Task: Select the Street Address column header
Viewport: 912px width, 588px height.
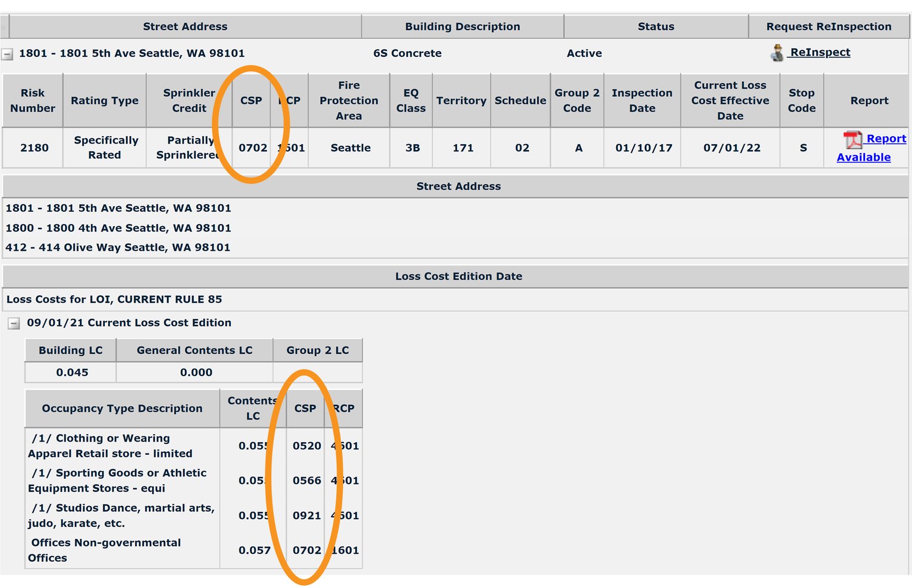Action: [185, 26]
